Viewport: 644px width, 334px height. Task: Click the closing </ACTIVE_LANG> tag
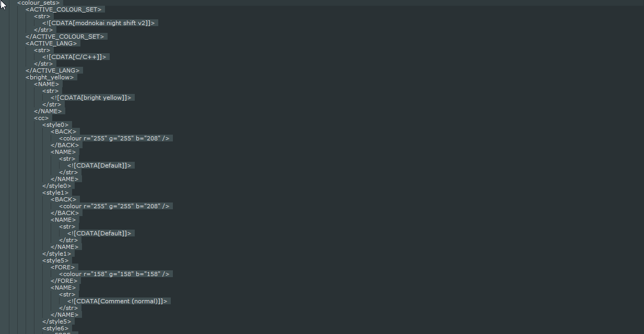click(x=53, y=70)
